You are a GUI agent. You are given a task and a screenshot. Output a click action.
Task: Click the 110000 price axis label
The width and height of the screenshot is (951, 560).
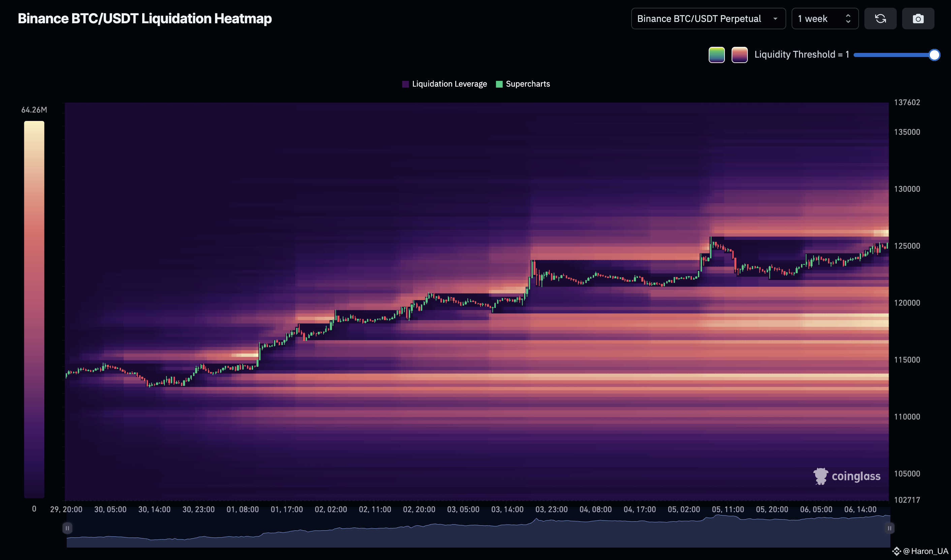click(x=907, y=417)
